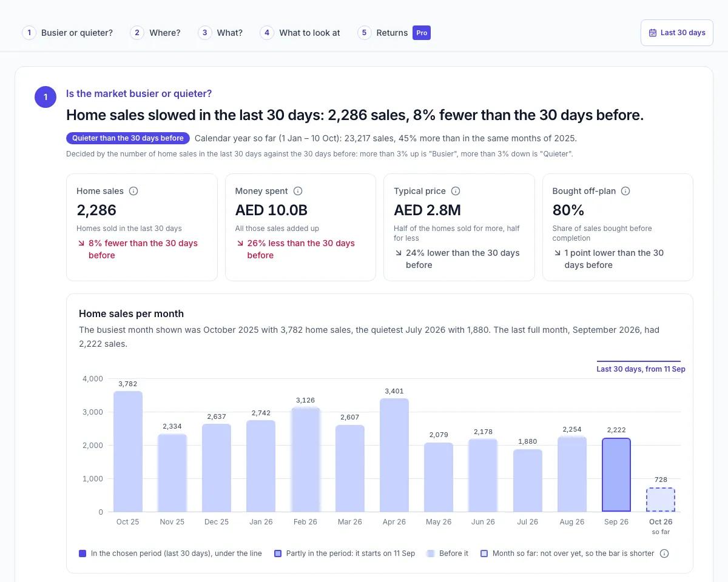Click the 8% fewer than the 30 days before text

pyautogui.click(x=143, y=249)
